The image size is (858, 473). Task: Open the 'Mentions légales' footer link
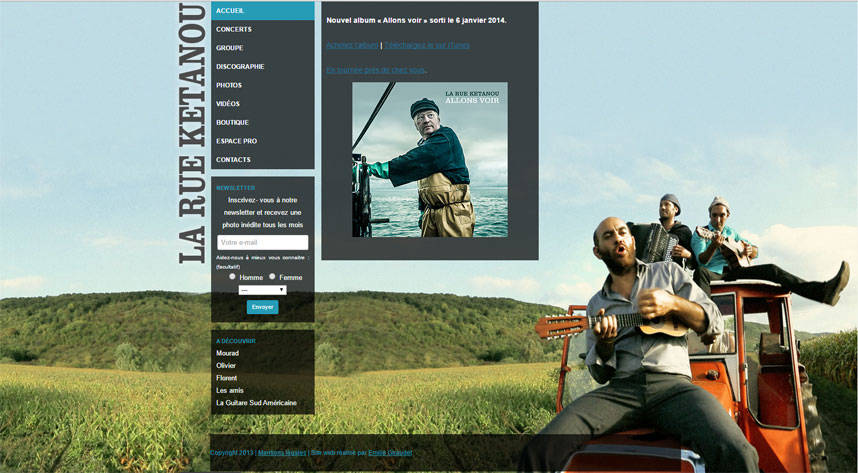[x=282, y=453]
